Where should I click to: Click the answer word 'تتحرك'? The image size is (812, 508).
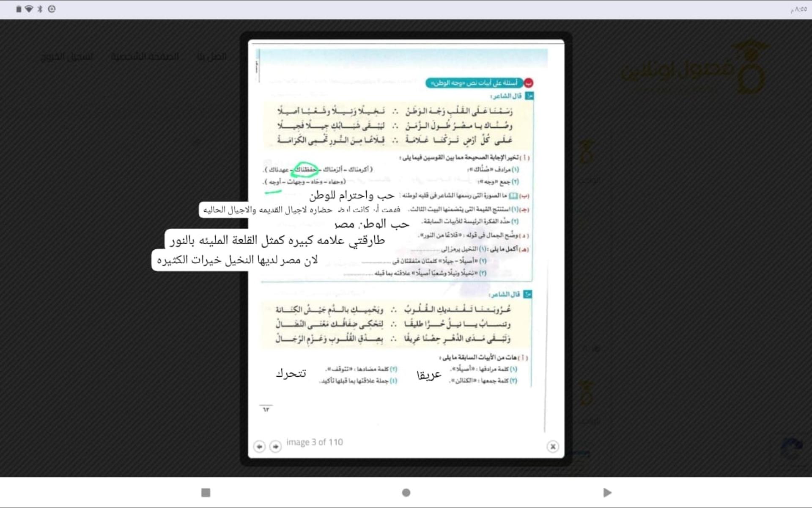[291, 373]
